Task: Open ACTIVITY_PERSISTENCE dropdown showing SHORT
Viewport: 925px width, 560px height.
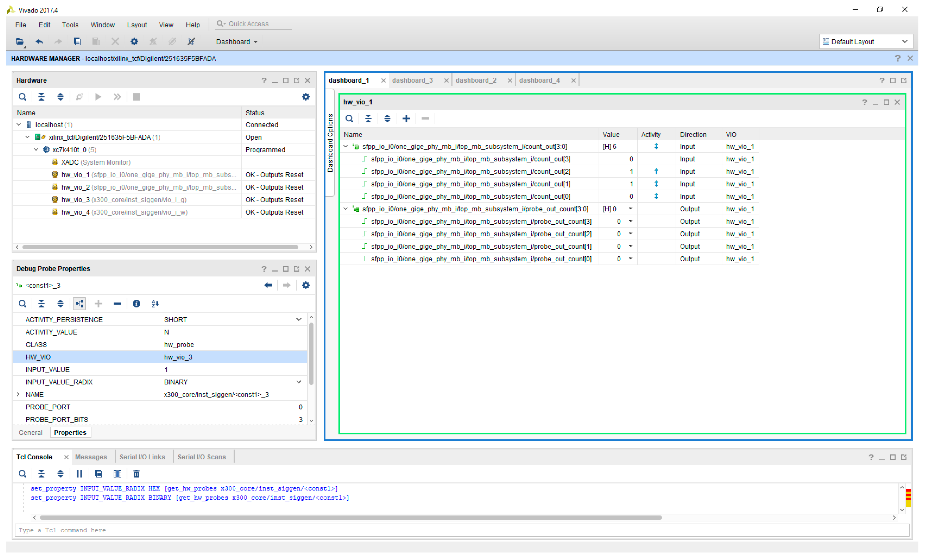Action: click(x=298, y=320)
